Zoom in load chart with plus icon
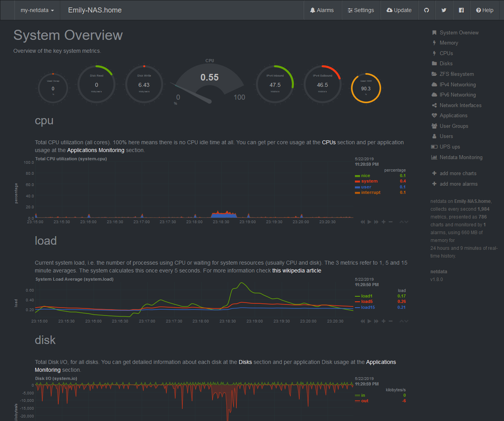 coord(383,321)
